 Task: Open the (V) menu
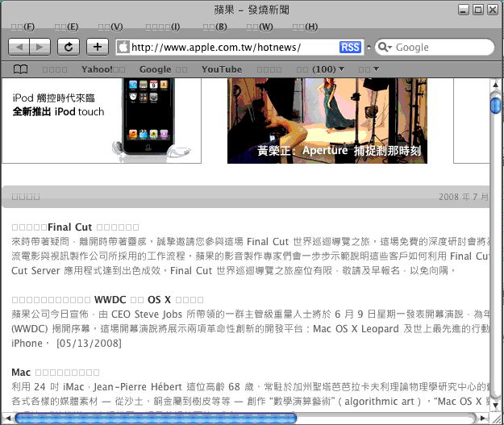pos(110,27)
